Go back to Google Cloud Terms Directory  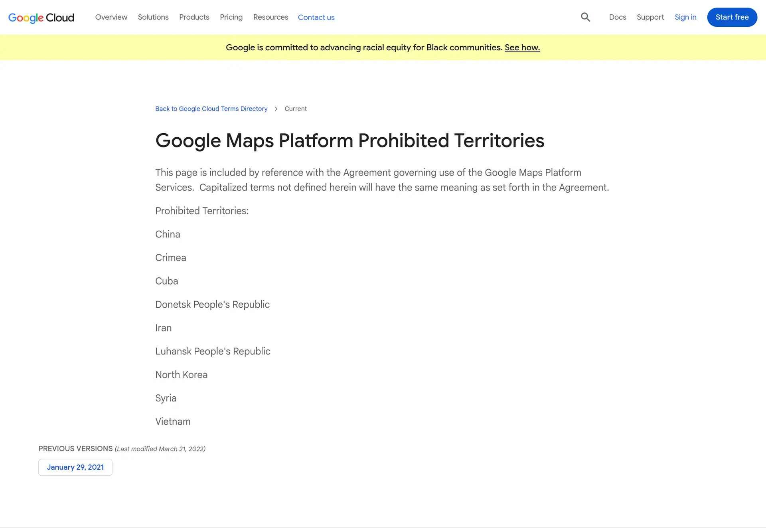[x=211, y=109]
